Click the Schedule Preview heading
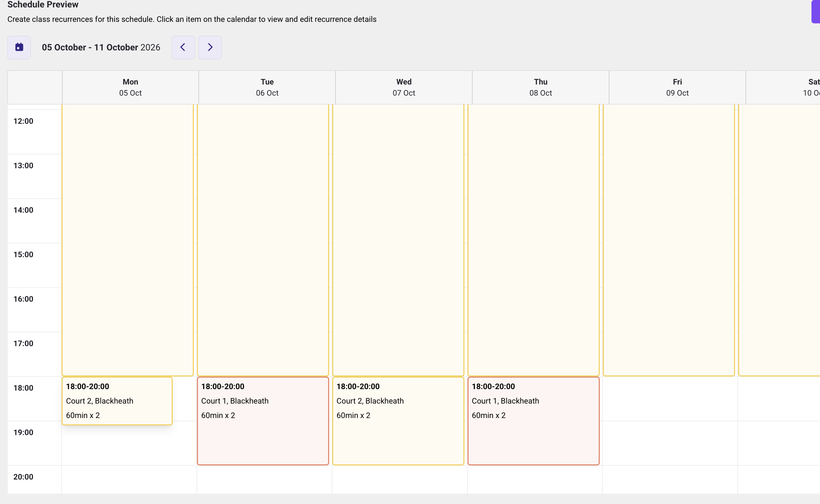820x504 pixels. [x=43, y=4]
